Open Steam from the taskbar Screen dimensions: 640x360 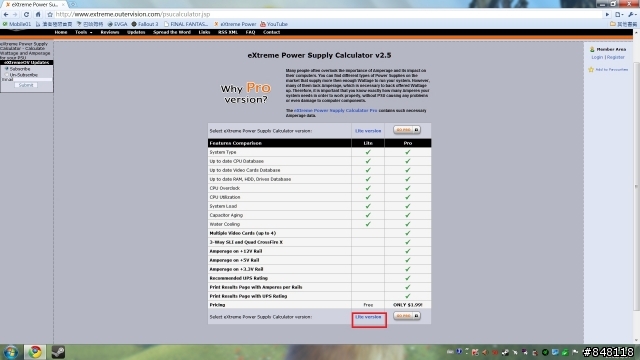(x=58, y=352)
